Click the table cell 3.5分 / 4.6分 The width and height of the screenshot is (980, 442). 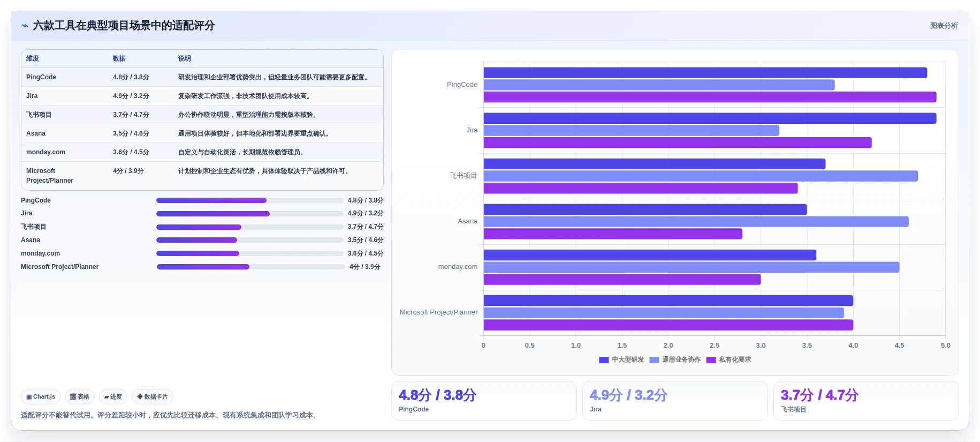coord(131,133)
